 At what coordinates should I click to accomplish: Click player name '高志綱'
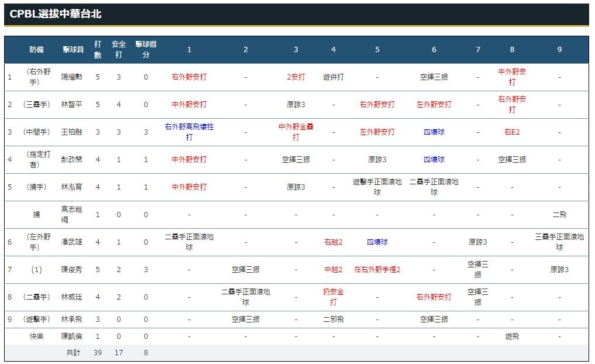point(71,214)
